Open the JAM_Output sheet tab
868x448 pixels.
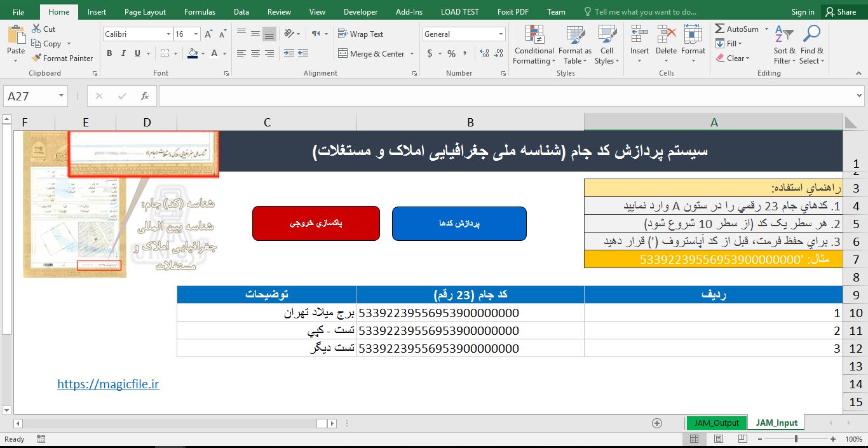click(x=717, y=422)
